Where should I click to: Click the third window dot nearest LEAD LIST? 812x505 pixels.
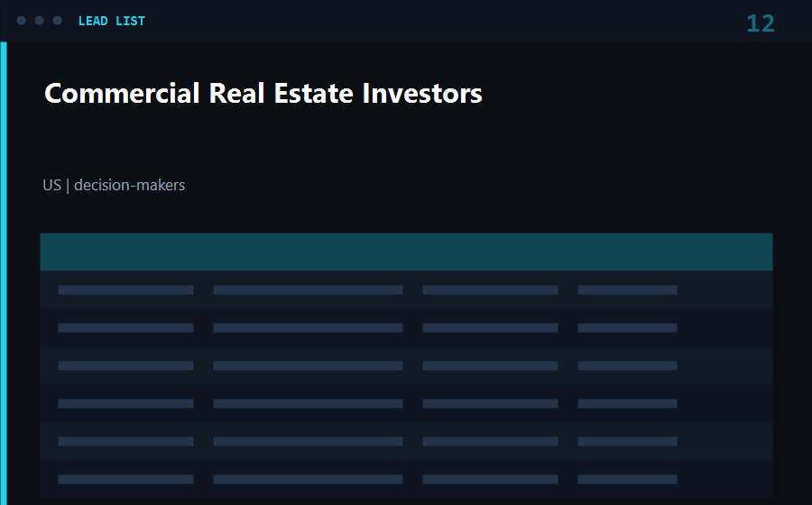[58, 21]
